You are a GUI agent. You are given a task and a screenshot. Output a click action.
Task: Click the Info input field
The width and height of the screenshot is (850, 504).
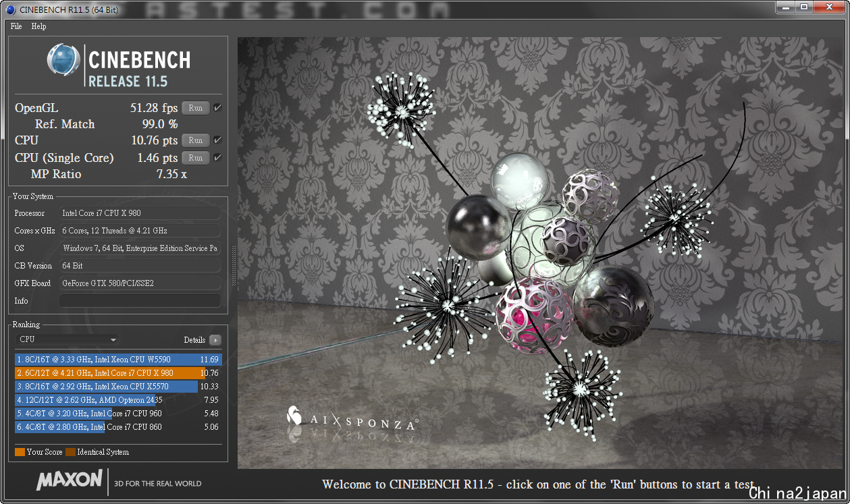(140, 301)
